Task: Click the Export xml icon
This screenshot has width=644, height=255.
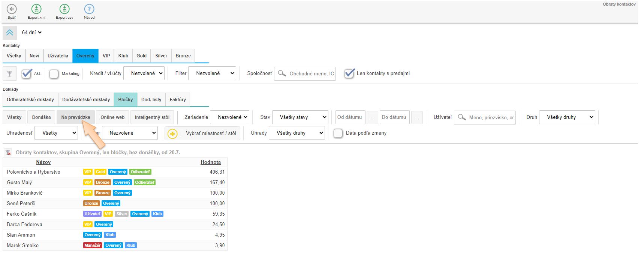Action: coord(36,9)
